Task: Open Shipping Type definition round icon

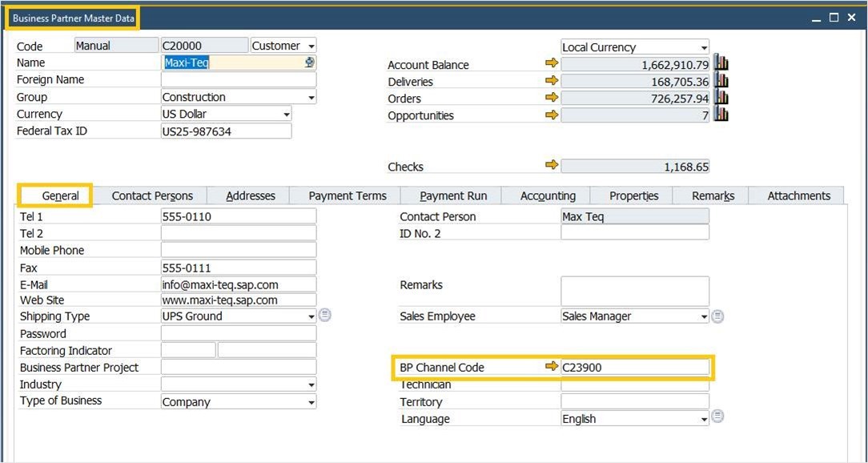Action: pos(325,316)
